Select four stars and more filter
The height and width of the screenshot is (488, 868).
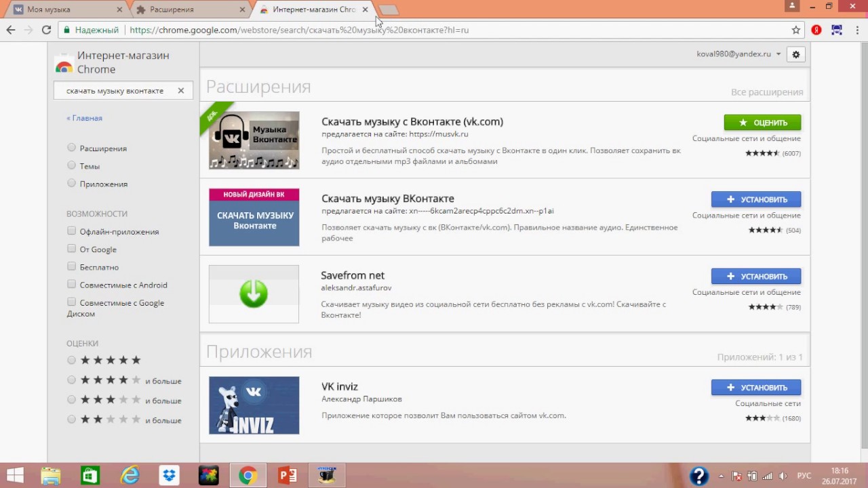(71, 380)
